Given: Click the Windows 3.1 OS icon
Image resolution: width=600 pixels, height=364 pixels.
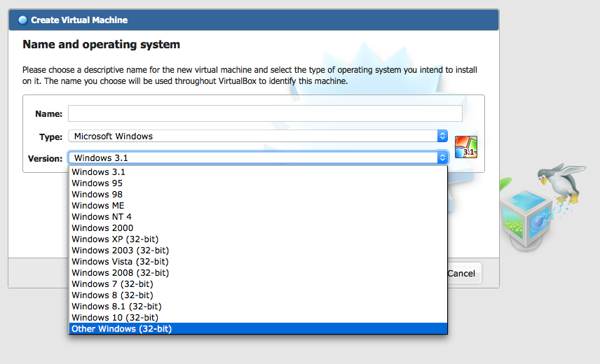Looking at the screenshot, I should (465, 147).
